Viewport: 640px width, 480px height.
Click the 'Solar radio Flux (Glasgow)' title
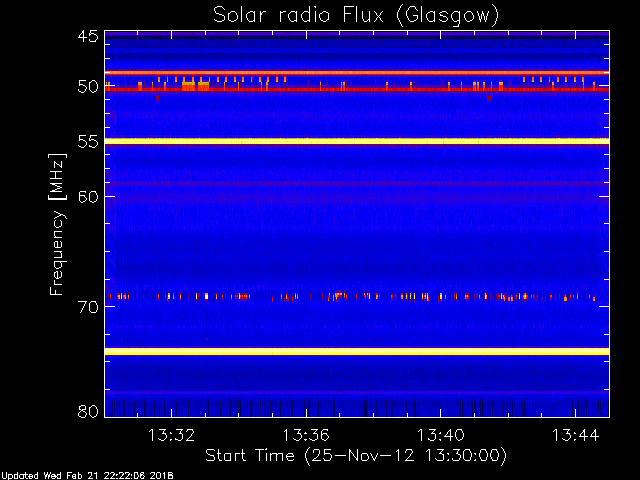[x=356, y=16]
